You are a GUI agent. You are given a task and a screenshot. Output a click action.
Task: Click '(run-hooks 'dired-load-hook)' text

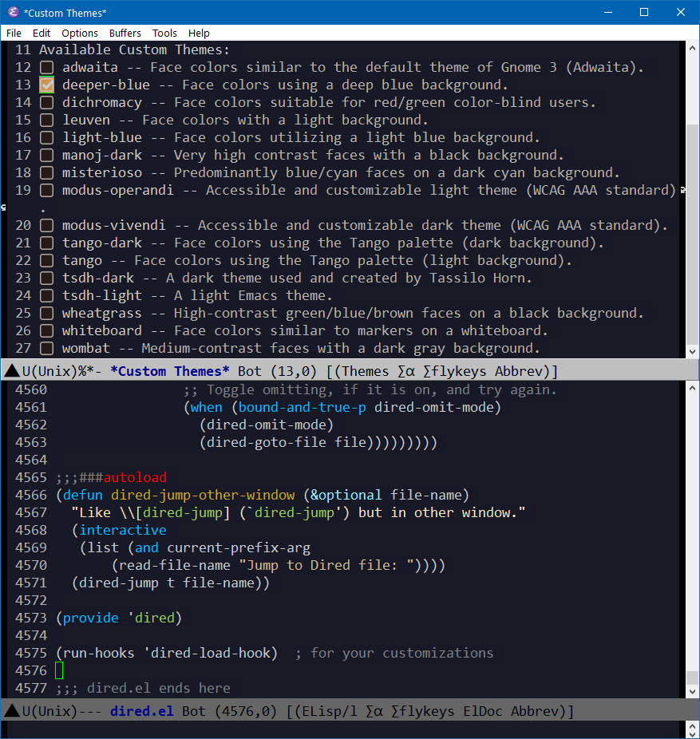point(166,654)
